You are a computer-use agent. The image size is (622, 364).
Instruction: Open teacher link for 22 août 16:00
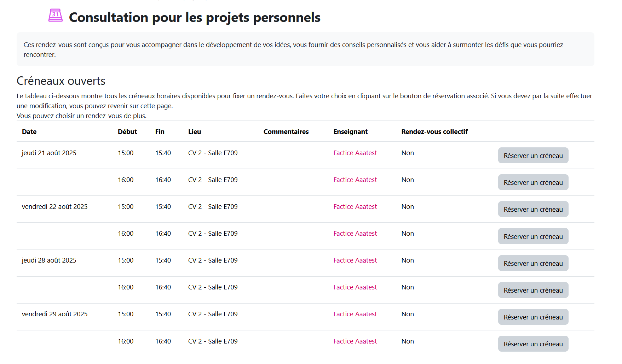(355, 234)
